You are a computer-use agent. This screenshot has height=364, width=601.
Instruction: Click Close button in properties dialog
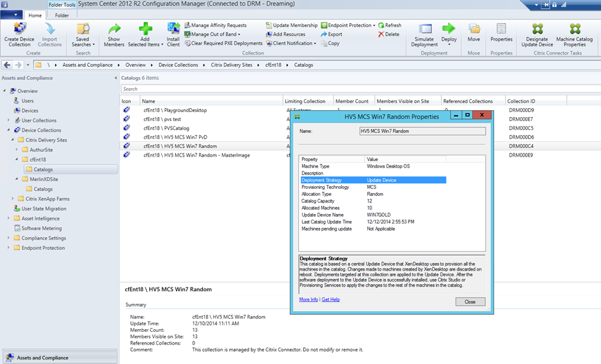470,302
